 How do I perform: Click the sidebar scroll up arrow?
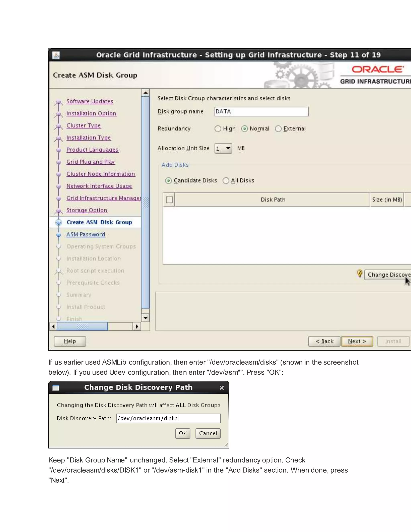tap(145, 93)
